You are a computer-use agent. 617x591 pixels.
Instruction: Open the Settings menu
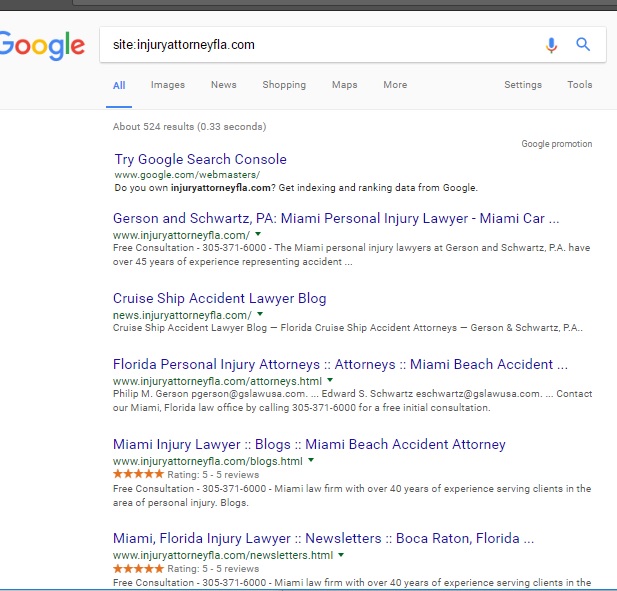tap(523, 85)
